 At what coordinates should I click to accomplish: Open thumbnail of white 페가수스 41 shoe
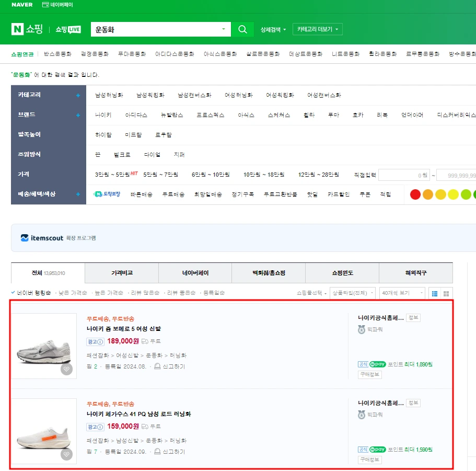44,431
